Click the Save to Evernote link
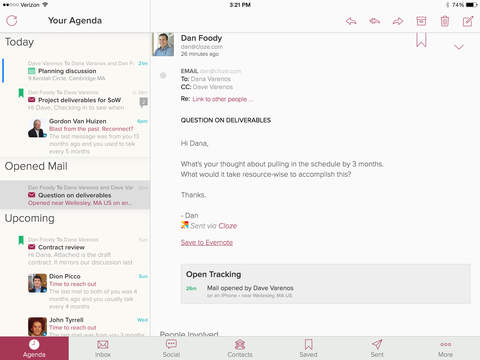480x360 pixels. [207, 243]
